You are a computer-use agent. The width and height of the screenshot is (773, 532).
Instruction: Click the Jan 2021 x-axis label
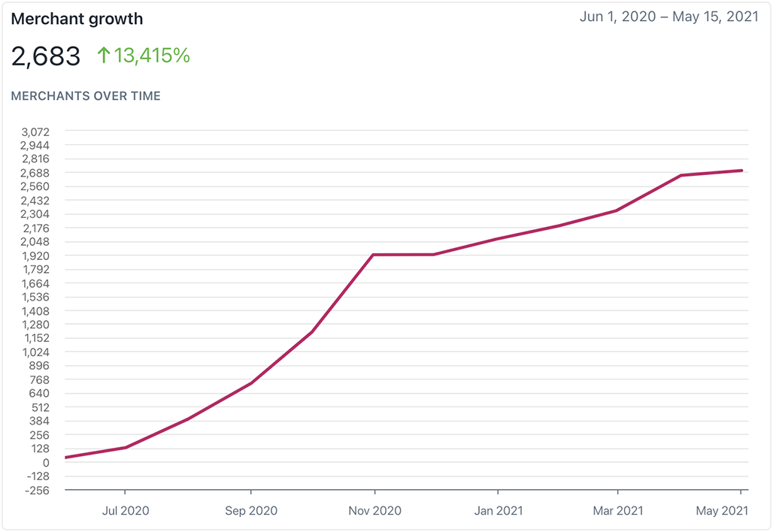(498, 511)
